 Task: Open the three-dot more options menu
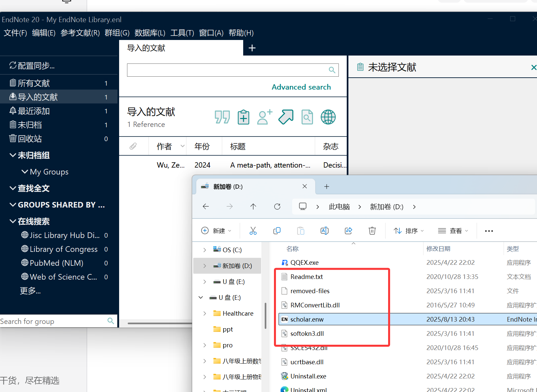(x=489, y=231)
